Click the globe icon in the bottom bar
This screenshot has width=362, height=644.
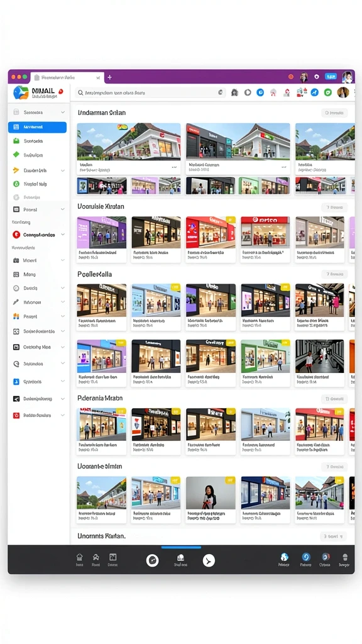pos(284,557)
